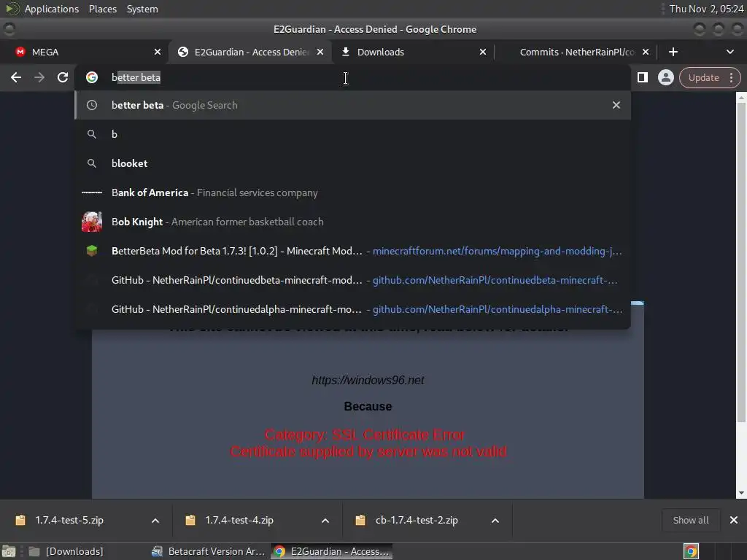Click the Bob Knight thumbnail photo
This screenshot has width=747, height=560.
click(x=92, y=222)
